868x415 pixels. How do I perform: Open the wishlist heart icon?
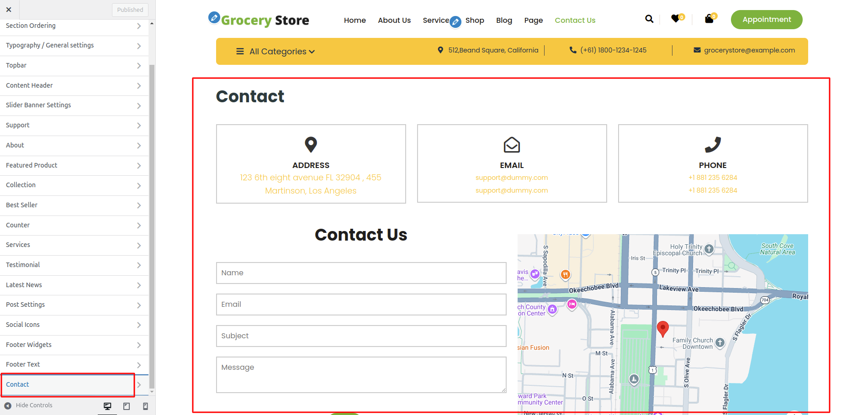point(675,19)
